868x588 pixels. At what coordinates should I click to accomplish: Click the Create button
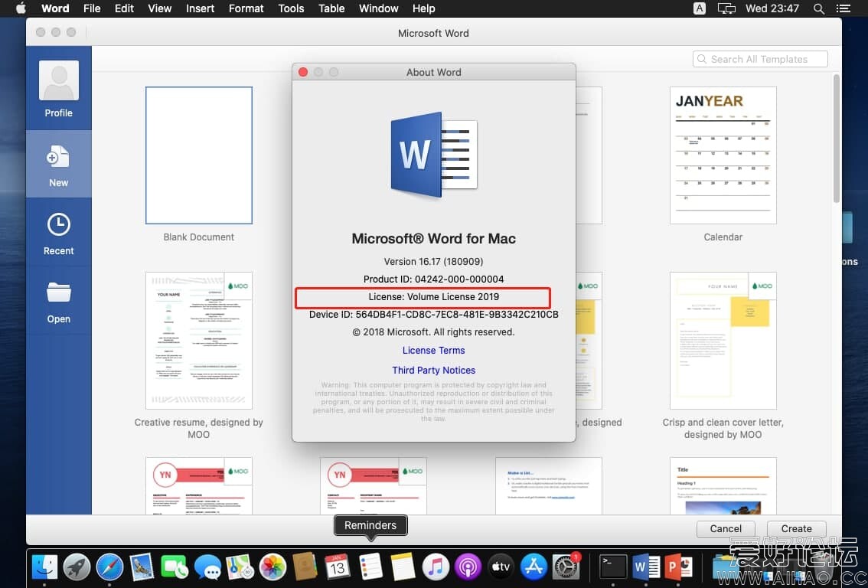(x=796, y=528)
